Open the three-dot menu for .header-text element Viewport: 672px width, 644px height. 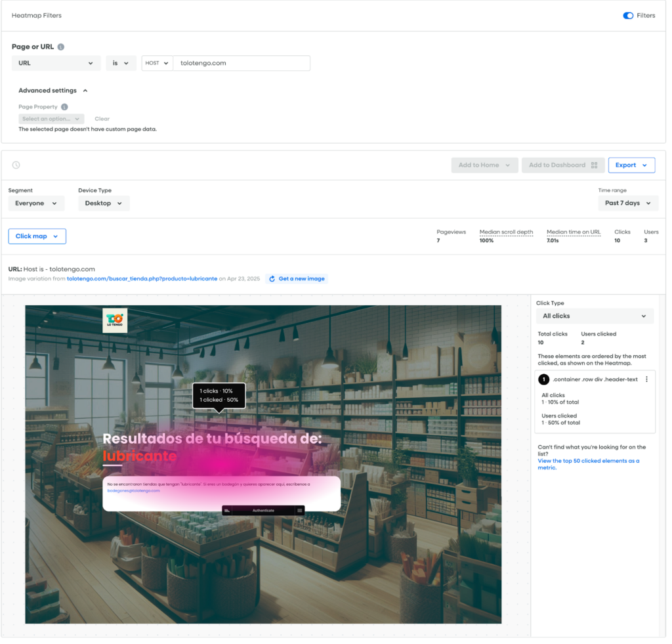[646, 379]
